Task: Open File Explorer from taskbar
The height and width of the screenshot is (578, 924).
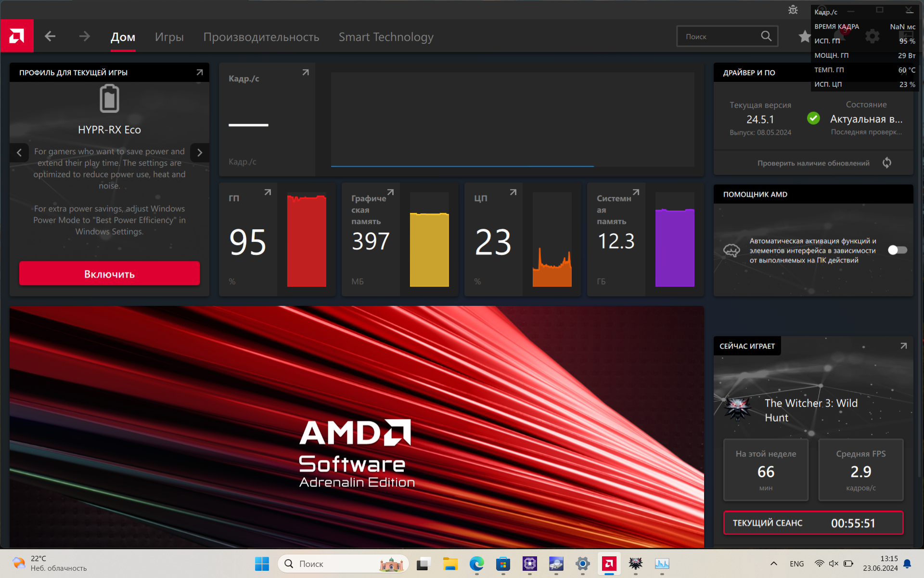Action: coord(450,564)
